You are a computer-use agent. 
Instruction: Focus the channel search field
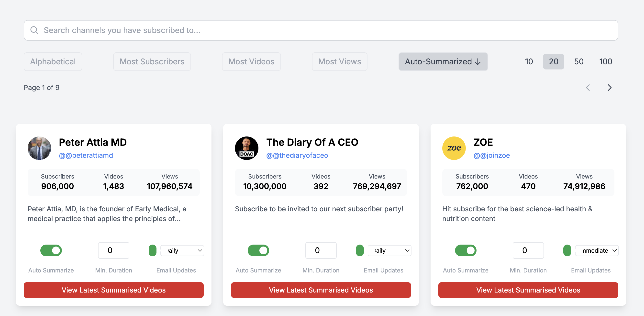(x=325, y=30)
